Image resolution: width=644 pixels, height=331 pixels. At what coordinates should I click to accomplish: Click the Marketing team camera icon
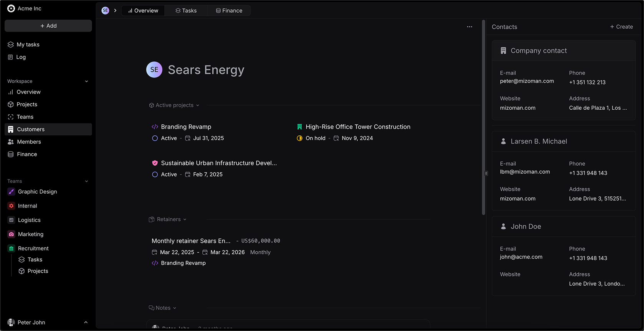click(x=12, y=234)
